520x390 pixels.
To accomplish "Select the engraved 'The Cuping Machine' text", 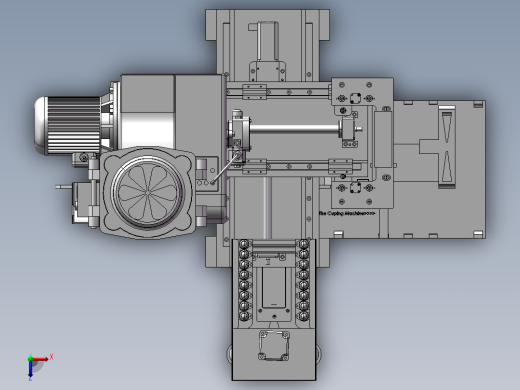I will pos(347,213).
